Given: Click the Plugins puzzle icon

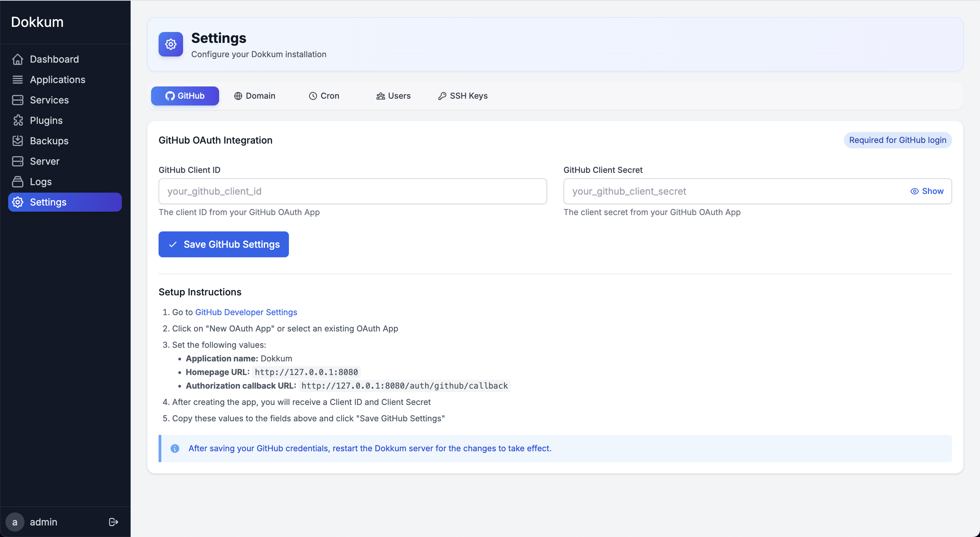Looking at the screenshot, I should tap(18, 120).
